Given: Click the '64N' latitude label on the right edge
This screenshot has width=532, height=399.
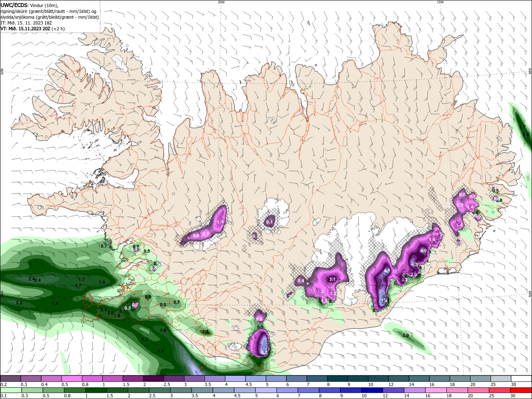Looking at the screenshot, I should [530, 293].
